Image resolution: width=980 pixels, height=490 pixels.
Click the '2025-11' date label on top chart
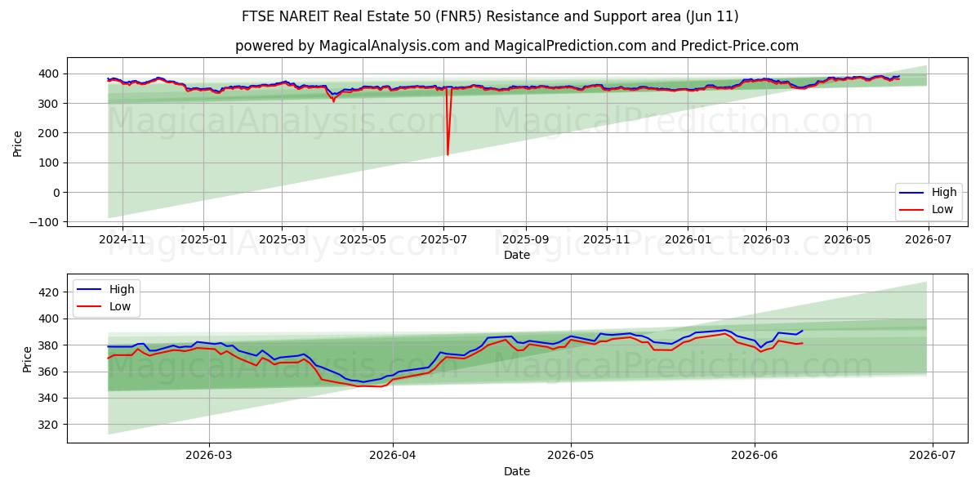pos(606,240)
